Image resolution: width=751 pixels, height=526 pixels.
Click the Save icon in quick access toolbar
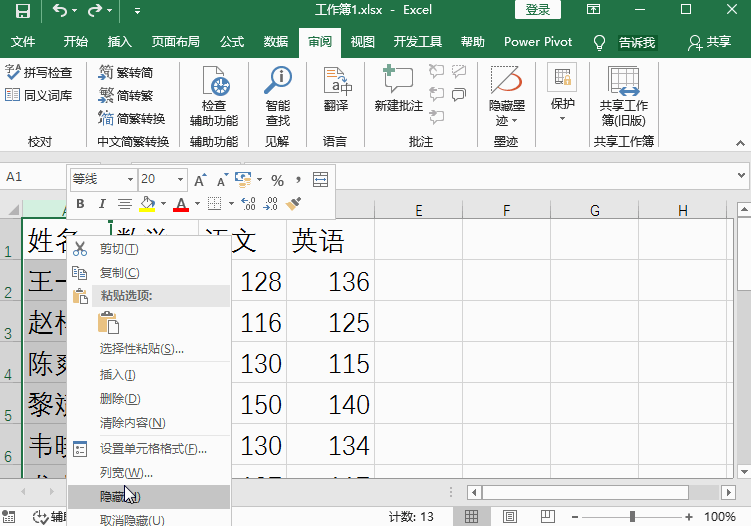(22, 11)
